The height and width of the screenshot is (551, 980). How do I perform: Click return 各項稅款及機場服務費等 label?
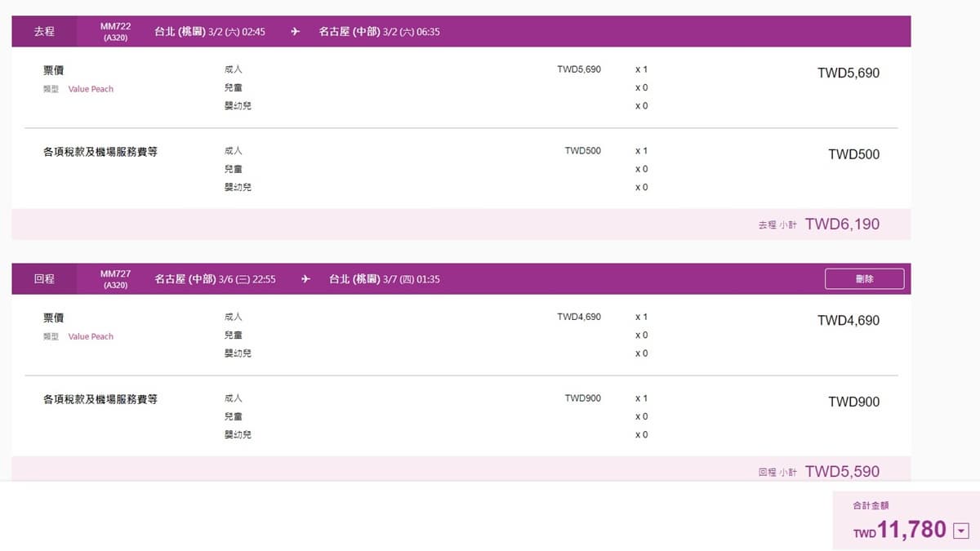pos(100,399)
